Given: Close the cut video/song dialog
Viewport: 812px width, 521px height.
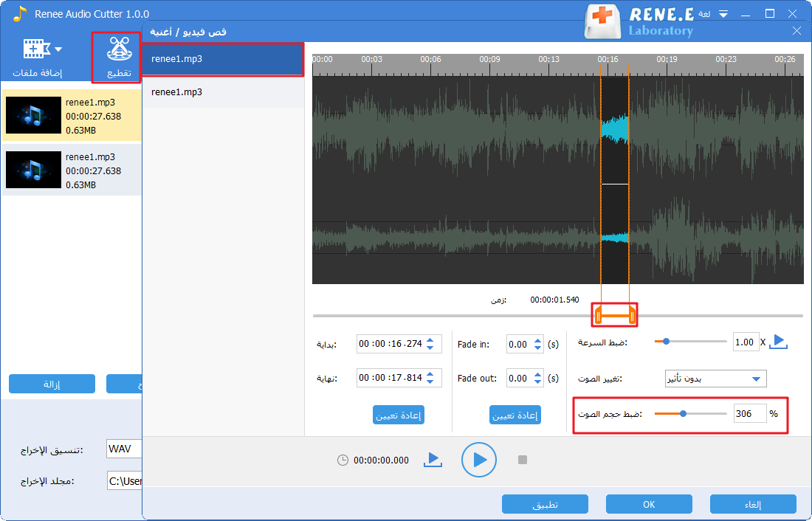Looking at the screenshot, I should [x=796, y=31].
